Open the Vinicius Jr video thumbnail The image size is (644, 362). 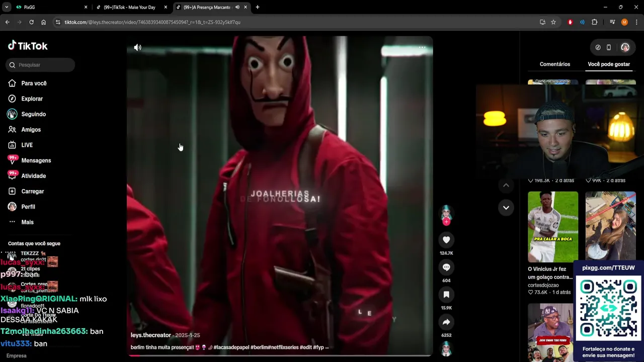(553, 227)
